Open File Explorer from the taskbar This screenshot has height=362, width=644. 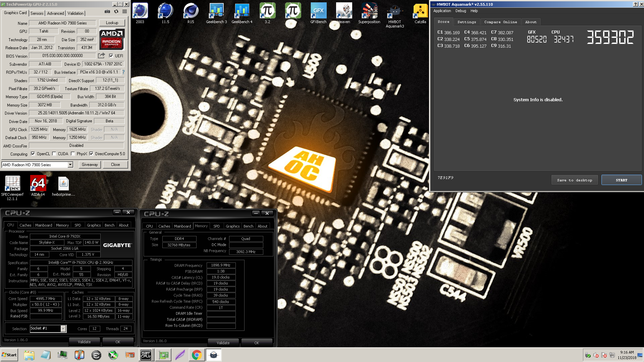(29, 355)
